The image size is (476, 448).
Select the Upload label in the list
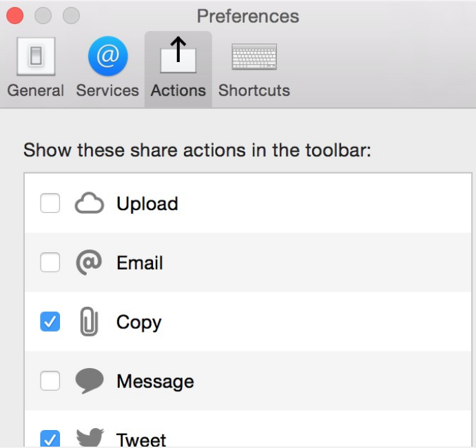[x=147, y=204]
